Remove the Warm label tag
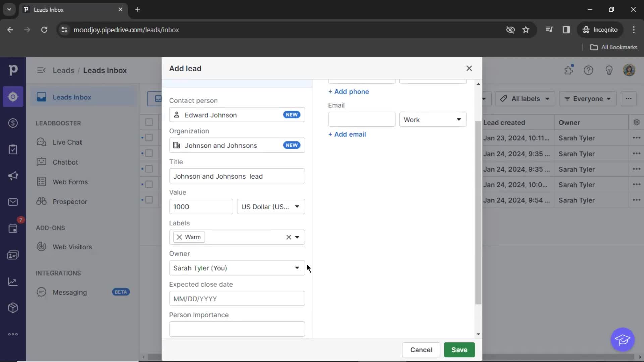Screen dimensions: 644x362 pyautogui.click(x=179, y=237)
